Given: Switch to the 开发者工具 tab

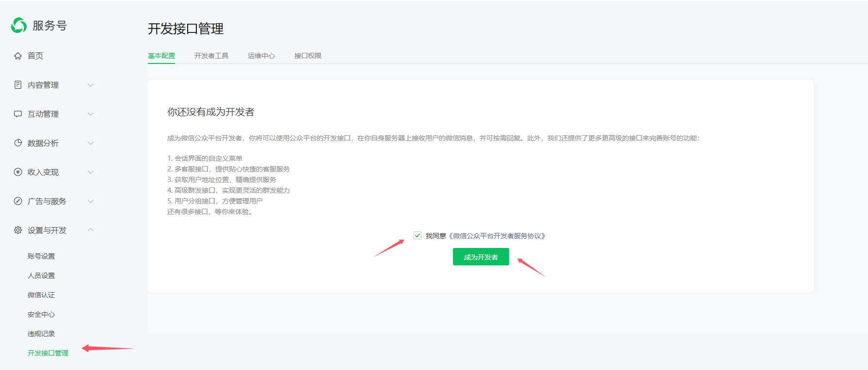Looking at the screenshot, I should point(211,56).
